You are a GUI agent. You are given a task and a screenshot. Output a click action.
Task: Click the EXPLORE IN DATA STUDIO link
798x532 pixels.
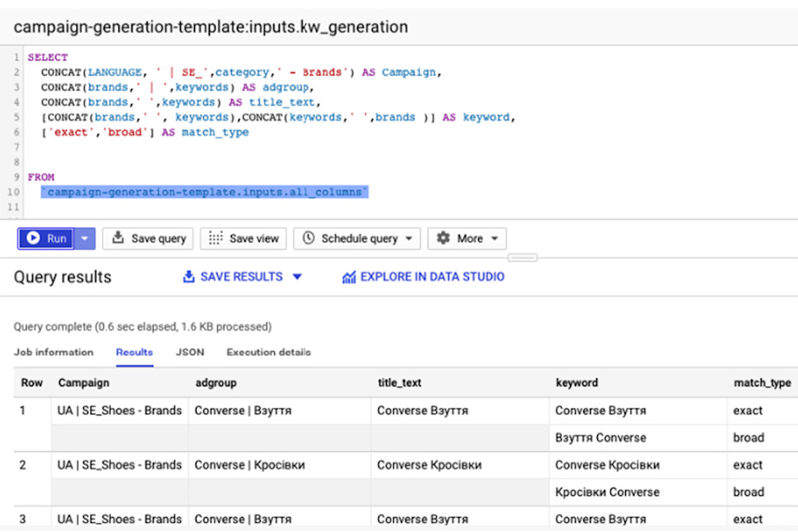pos(432,277)
